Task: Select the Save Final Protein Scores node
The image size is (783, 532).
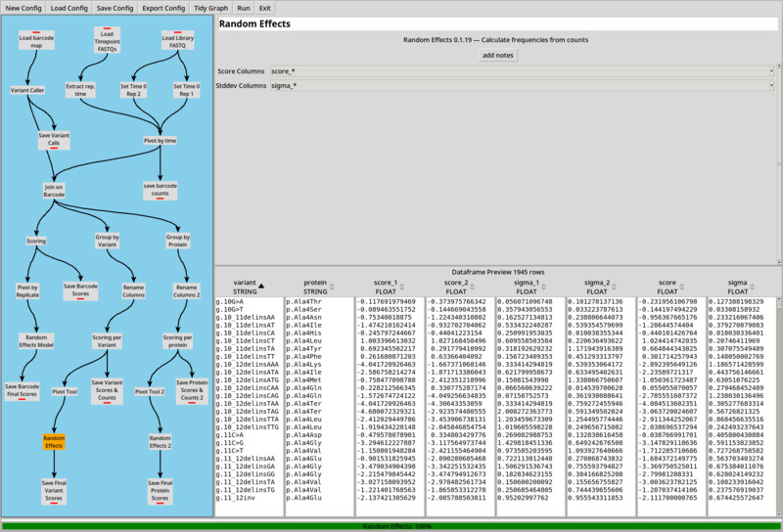Action: click(x=160, y=492)
